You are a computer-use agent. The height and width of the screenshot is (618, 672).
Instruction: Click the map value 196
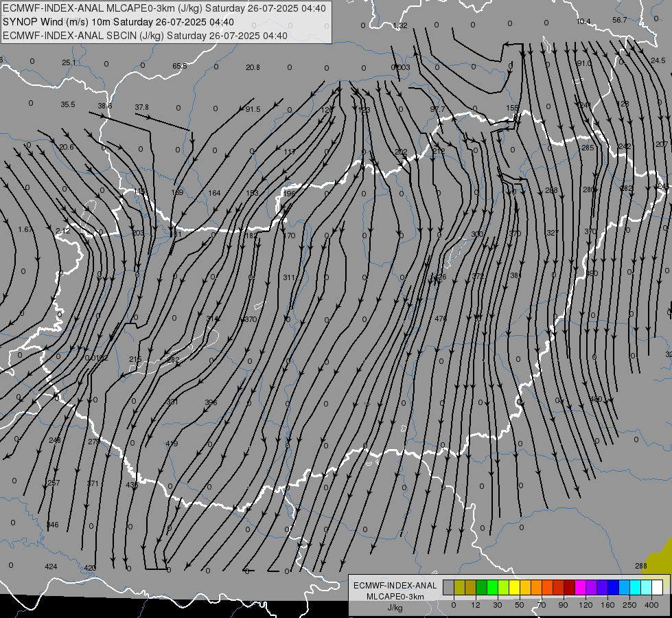tap(290, 194)
